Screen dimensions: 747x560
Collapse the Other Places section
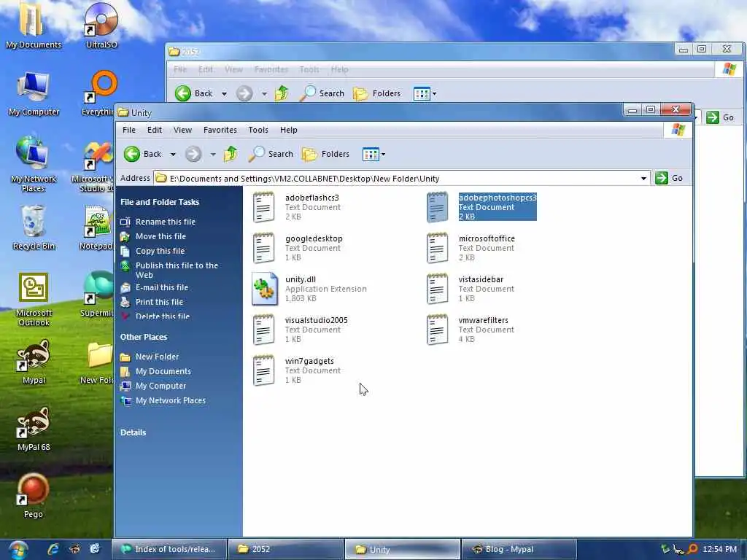(144, 337)
